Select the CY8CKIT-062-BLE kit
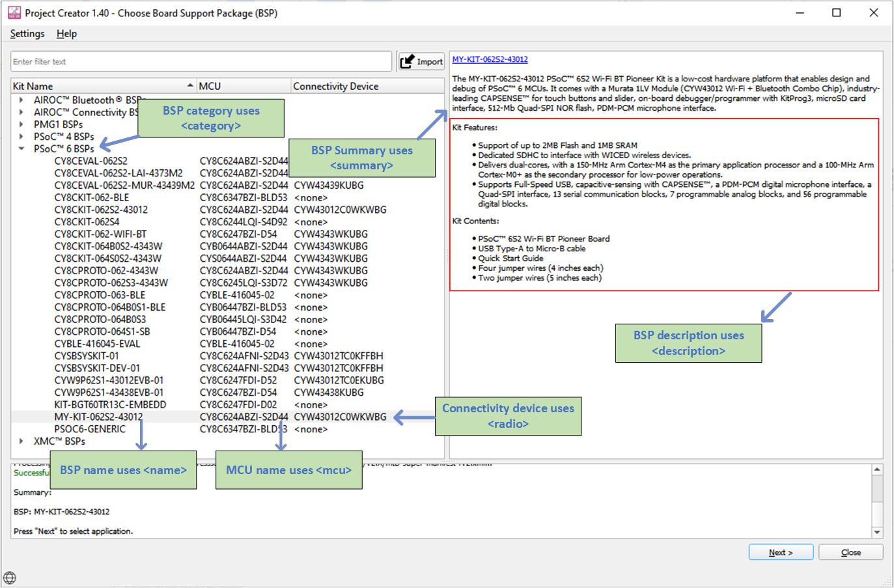894x588 pixels. 92,197
